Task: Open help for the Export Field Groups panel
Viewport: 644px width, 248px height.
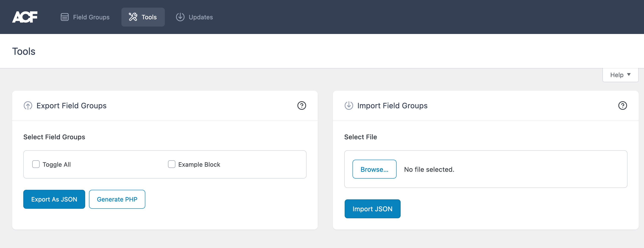Action: pyautogui.click(x=302, y=106)
